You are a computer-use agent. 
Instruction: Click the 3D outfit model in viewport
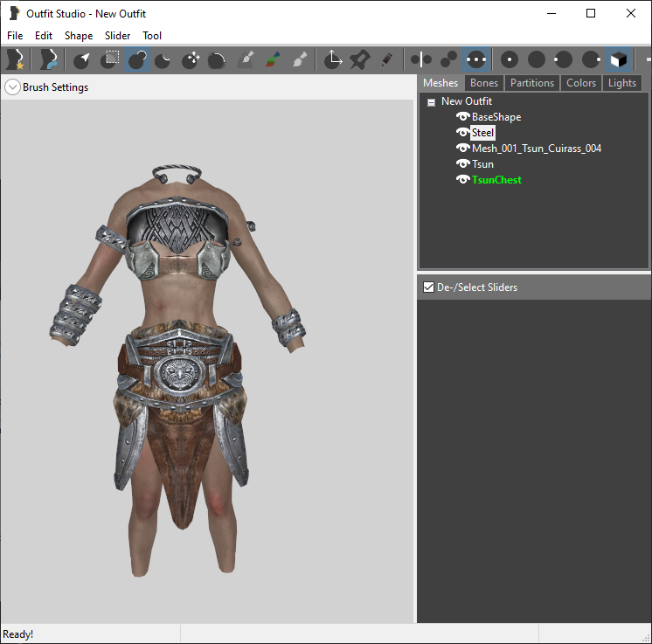(x=178, y=370)
